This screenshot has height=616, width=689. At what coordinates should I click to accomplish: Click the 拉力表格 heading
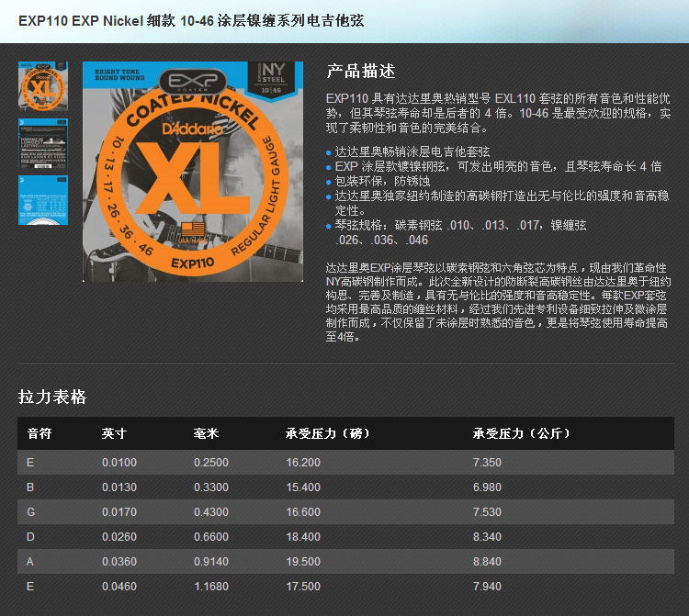pyautogui.click(x=52, y=397)
